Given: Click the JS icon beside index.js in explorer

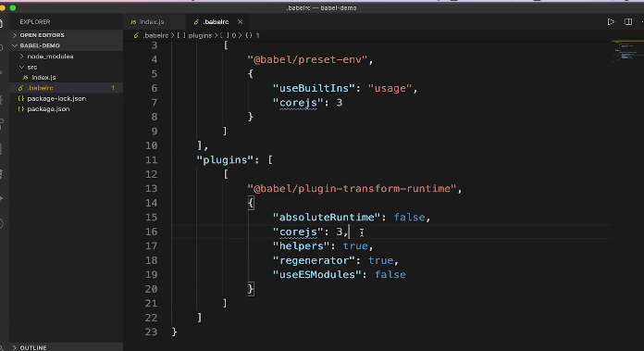Looking at the screenshot, I should [26, 77].
